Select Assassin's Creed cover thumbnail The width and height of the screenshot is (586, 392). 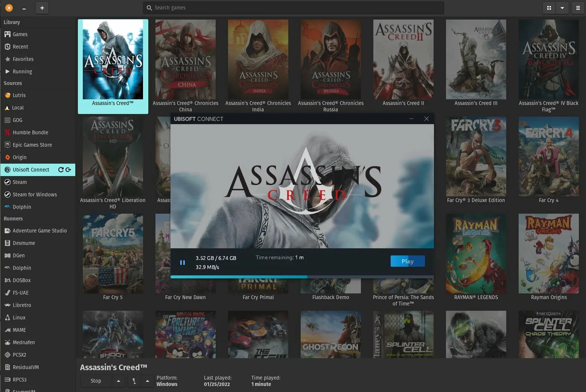(x=113, y=59)
